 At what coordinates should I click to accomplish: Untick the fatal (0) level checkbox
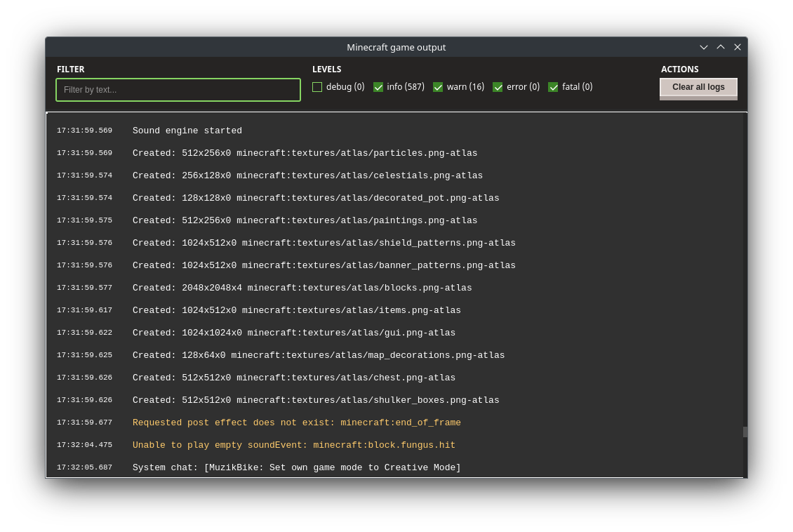click(553, 87)
